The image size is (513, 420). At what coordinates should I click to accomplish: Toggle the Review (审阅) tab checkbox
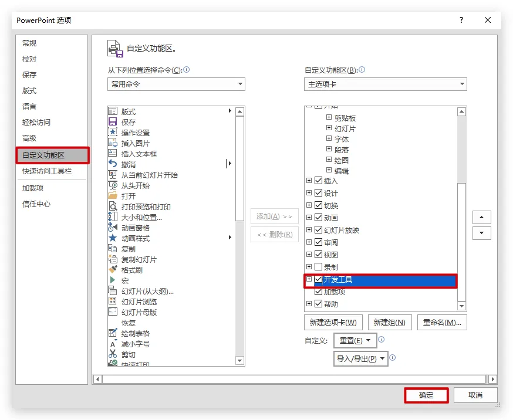[x=319, y=242]
